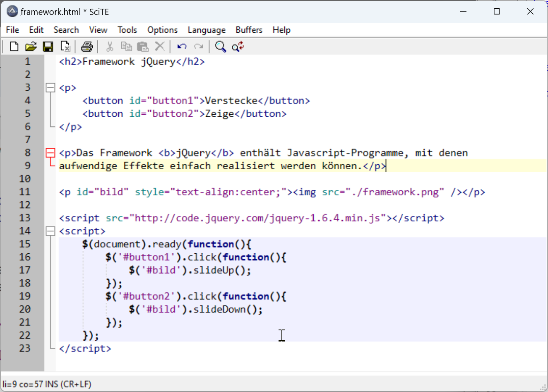Click line number 23 in margin

click(x=25, y=348)
